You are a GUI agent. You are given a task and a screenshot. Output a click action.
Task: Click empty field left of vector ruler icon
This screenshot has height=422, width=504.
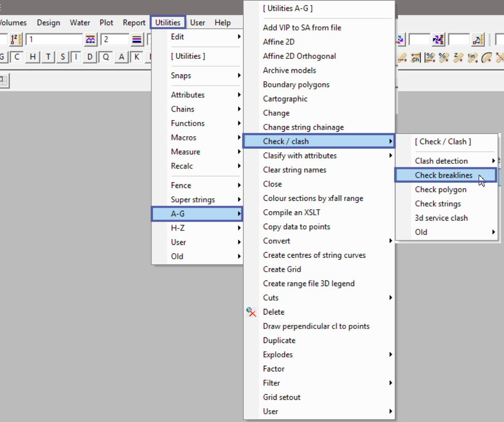click(459, 39)
